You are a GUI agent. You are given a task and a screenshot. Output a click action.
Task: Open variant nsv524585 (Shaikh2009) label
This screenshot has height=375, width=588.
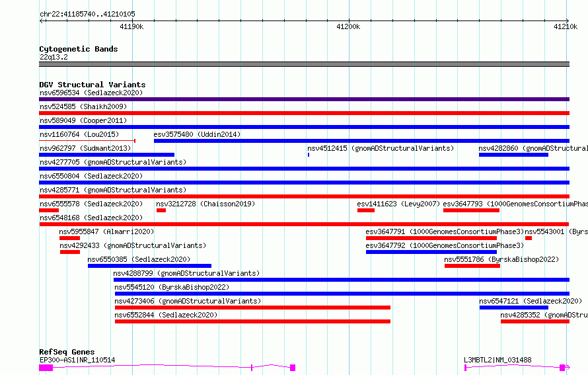tap(83, 106)
